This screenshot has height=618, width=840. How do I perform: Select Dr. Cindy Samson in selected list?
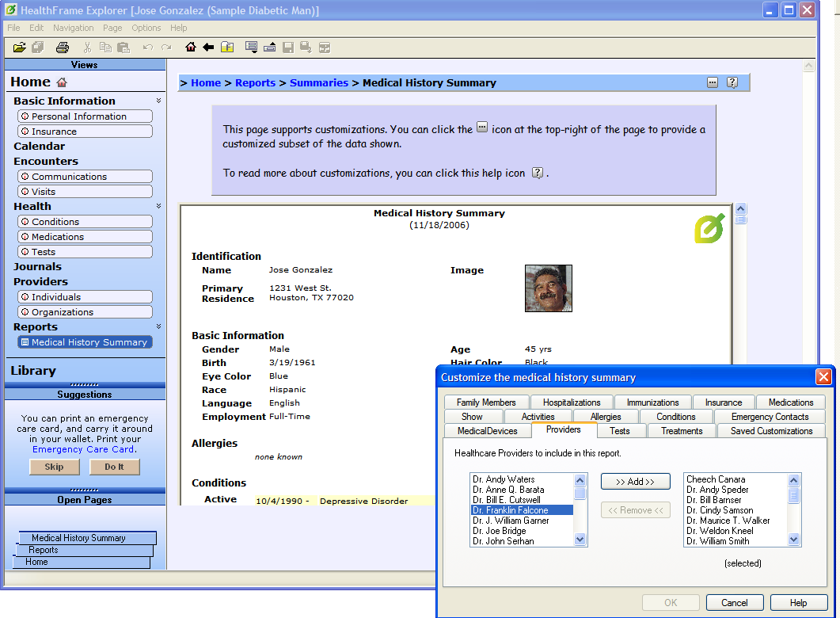736,510
